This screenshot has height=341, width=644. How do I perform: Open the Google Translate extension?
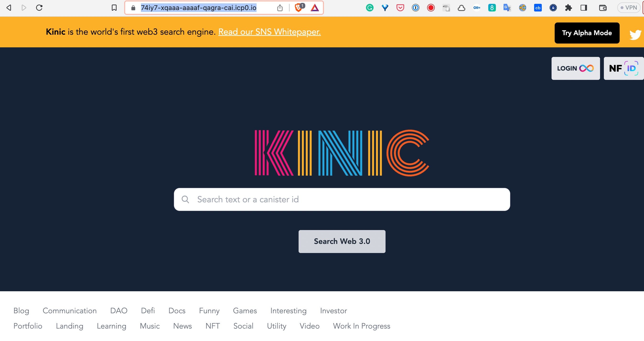507,8
